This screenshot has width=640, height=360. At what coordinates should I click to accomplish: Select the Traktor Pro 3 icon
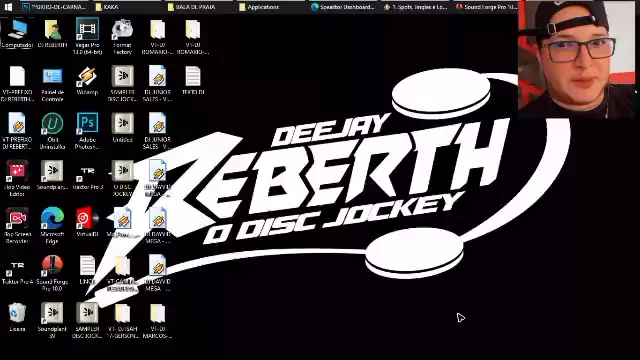tap(87, 178)
